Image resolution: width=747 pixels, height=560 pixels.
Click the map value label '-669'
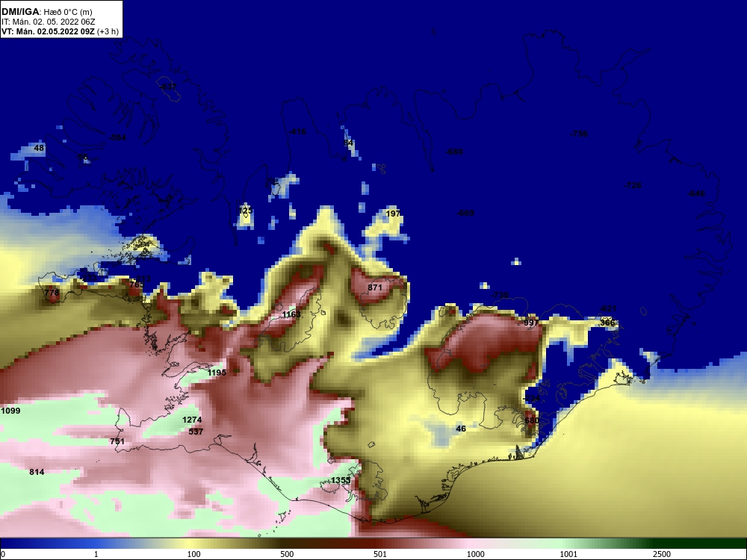pyautogui.click(x=465, y=213)
